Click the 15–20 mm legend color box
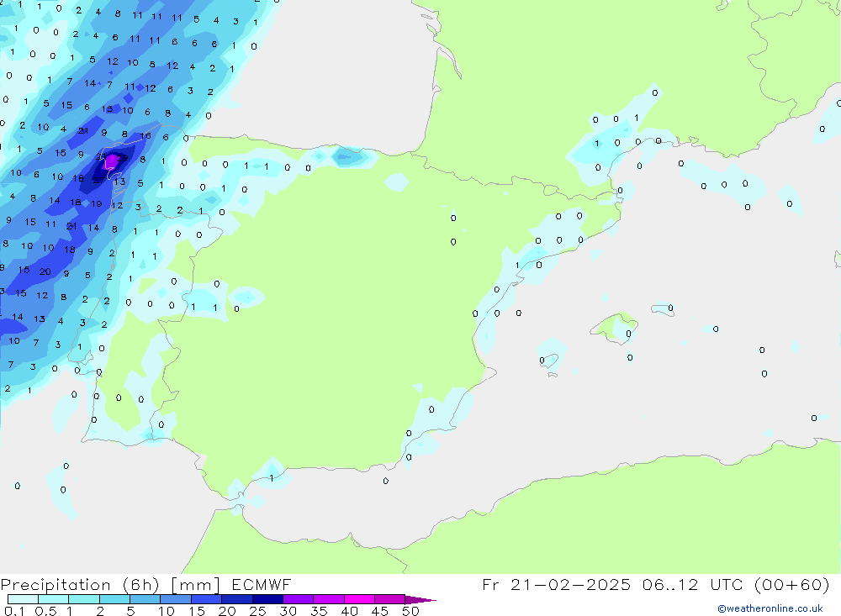Viewport: 841px width, 616px height. (x=207, y=599)
